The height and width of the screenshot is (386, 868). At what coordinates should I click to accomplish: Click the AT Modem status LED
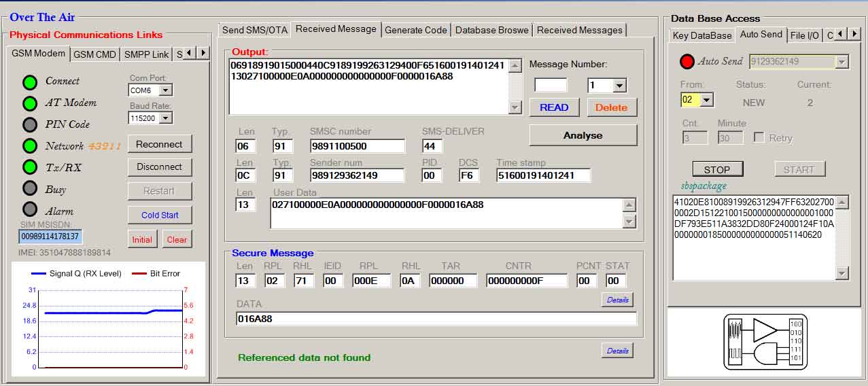(30, 104)
